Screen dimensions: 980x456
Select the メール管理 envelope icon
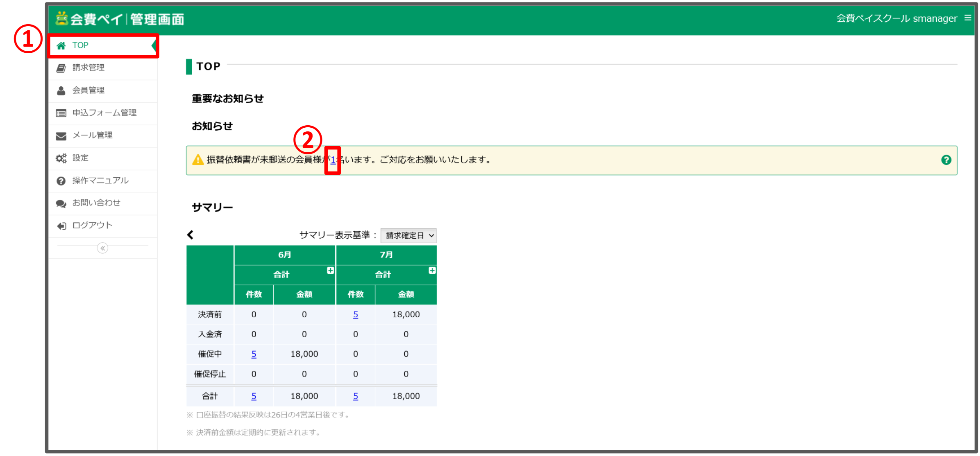61,135
